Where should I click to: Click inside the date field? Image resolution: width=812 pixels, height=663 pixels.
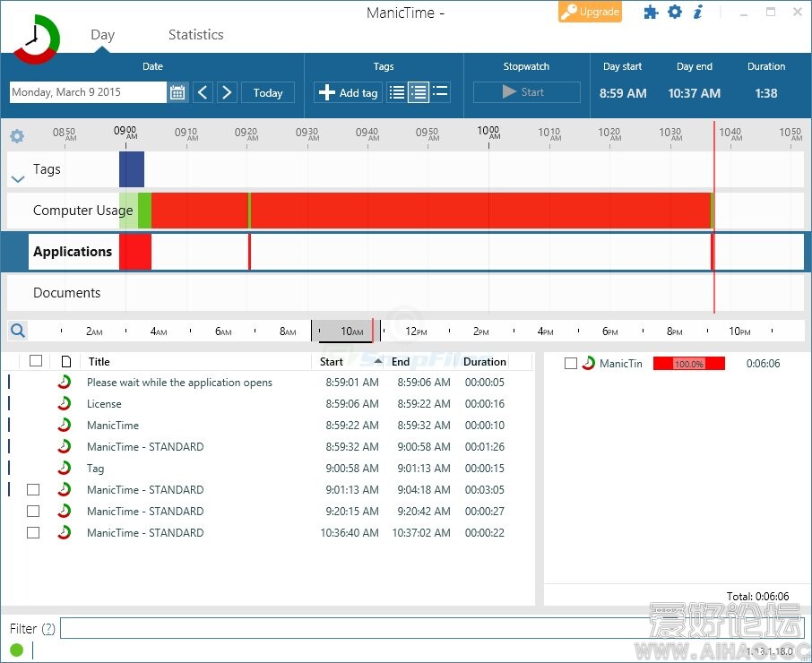point(88,92)
